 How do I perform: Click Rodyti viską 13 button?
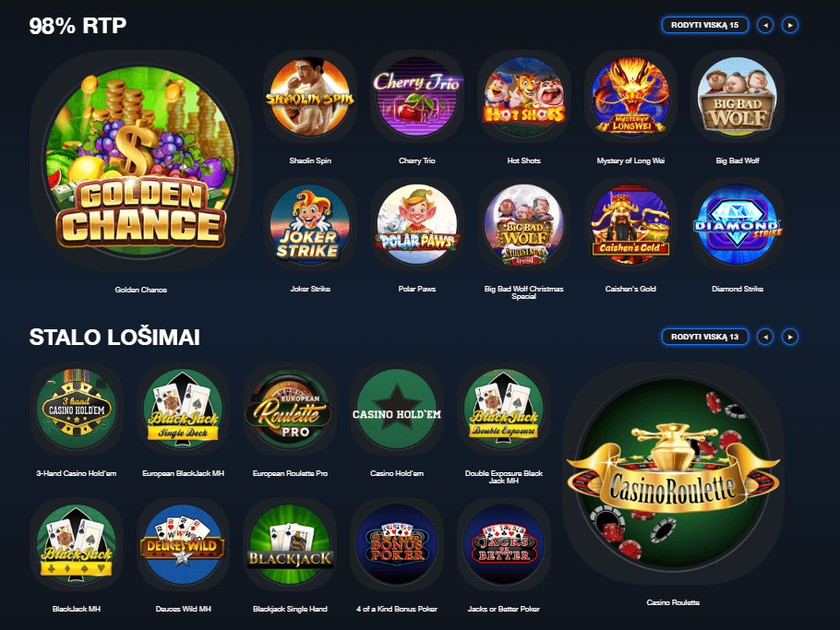pos(705,337)
